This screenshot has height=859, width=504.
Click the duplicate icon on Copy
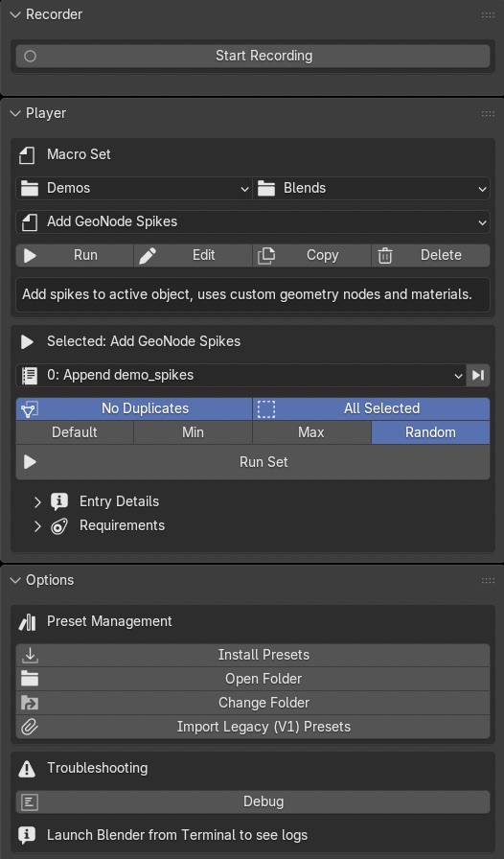tap(266, 255)
